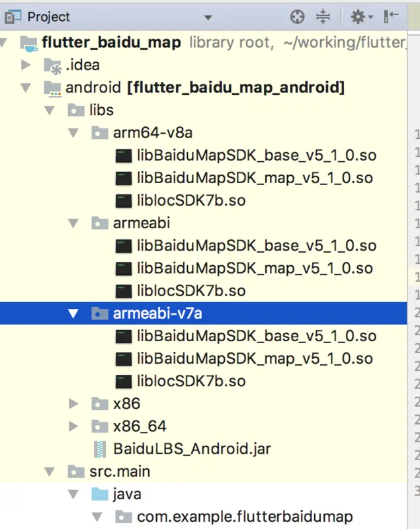Select the x86_64 folder
420x529 pixels.
coord(204,426)
